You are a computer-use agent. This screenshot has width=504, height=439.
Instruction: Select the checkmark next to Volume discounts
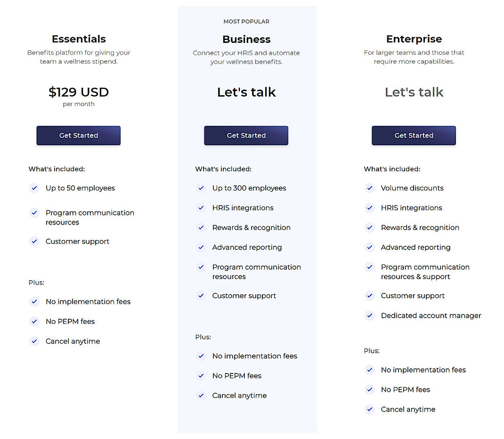(x=369, y=188)
